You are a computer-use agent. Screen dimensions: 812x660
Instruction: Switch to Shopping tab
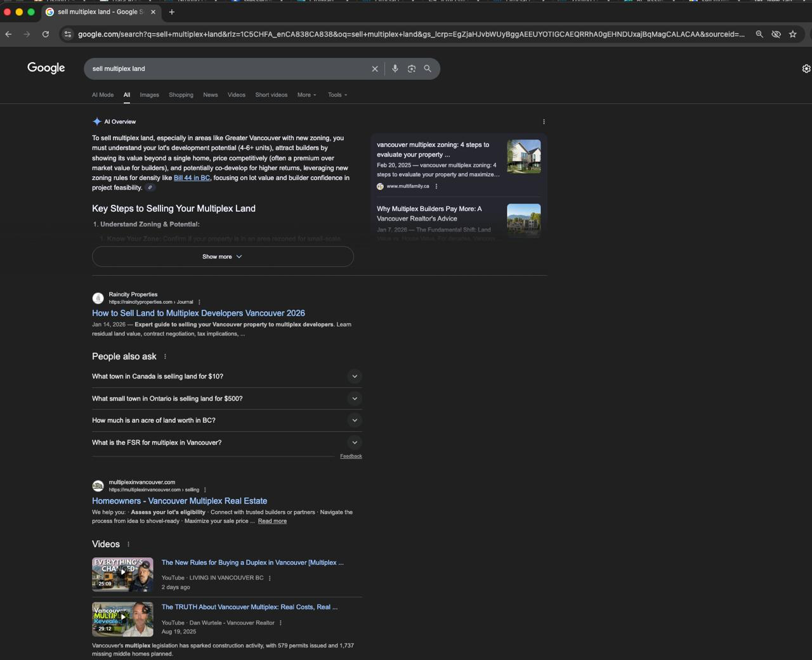point(181,95)
